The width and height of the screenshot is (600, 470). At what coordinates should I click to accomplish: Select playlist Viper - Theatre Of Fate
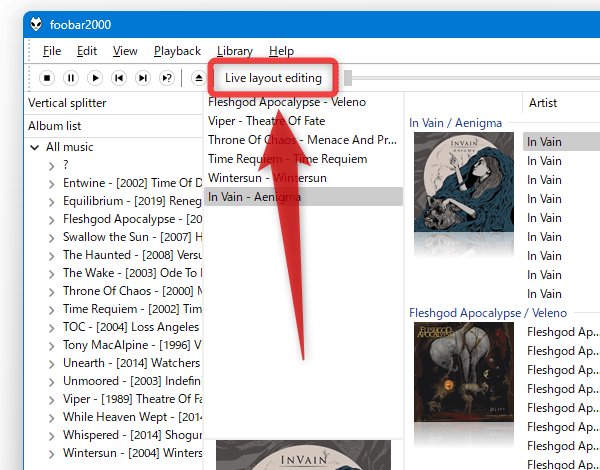click(x=303, y=121)
